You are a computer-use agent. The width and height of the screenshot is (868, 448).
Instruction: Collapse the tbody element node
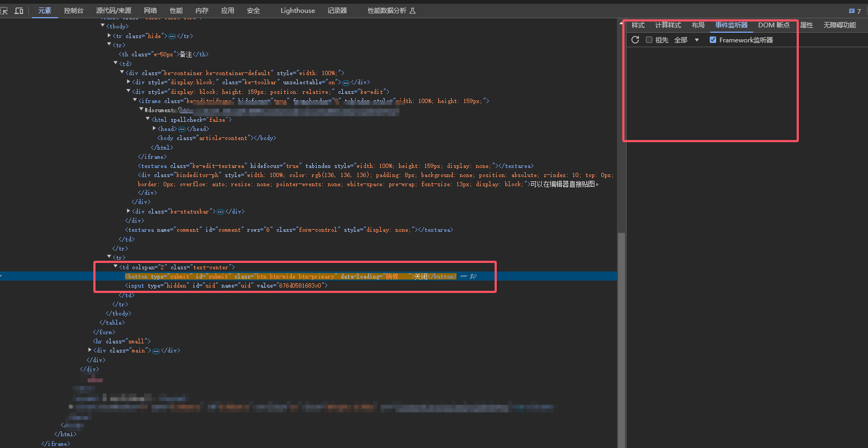coord(103,26)
